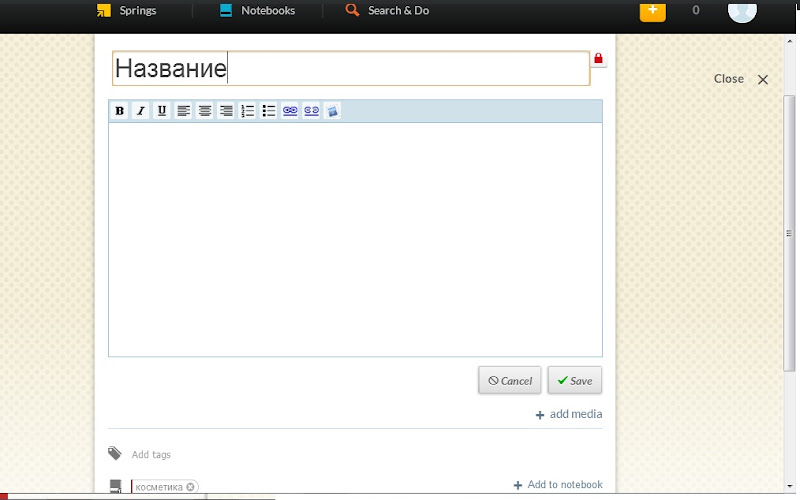This screenshot has height=500, width=800.
Task: Insert a bulleted list
Action: [268, 111]
